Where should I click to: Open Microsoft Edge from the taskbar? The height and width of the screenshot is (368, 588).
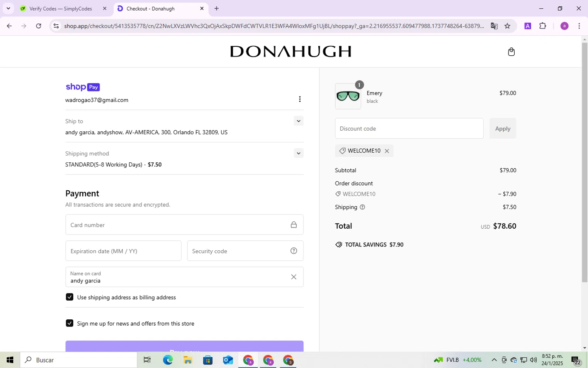pyautogui.click(x=168, y=360)
